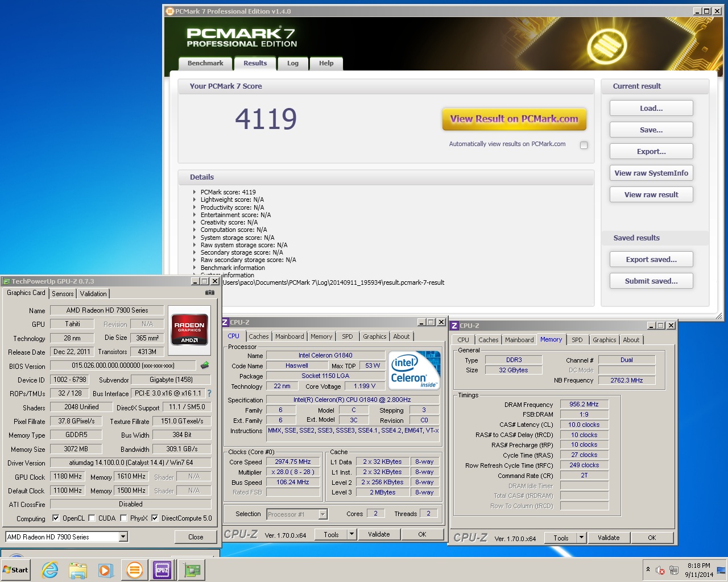
Task: Enable automatically view results on PCMark.com
Action: coord(584,145)
